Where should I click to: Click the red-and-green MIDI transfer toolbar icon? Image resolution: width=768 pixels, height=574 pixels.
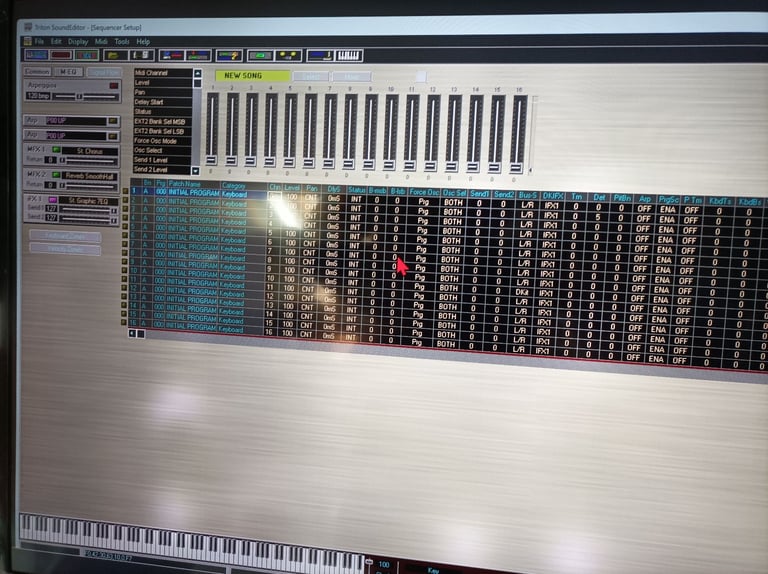point(198,55)
